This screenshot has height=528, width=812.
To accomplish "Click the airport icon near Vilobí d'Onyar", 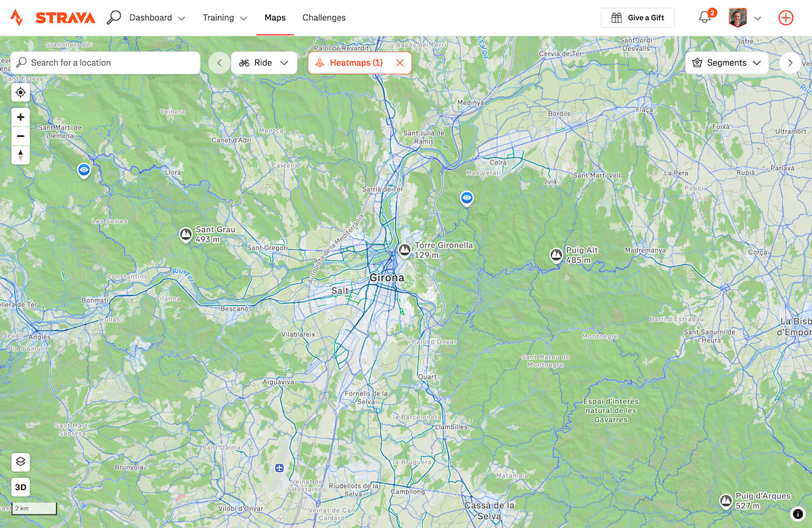I will 279,468.
